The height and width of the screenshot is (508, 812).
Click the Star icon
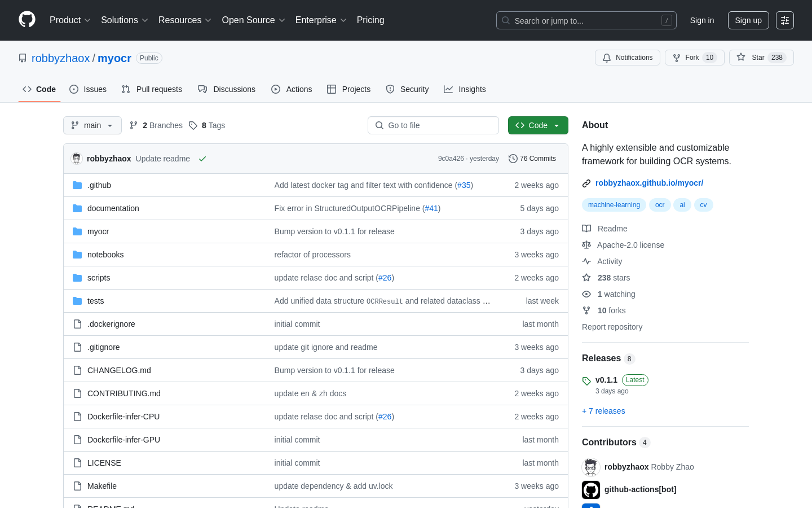741,58
